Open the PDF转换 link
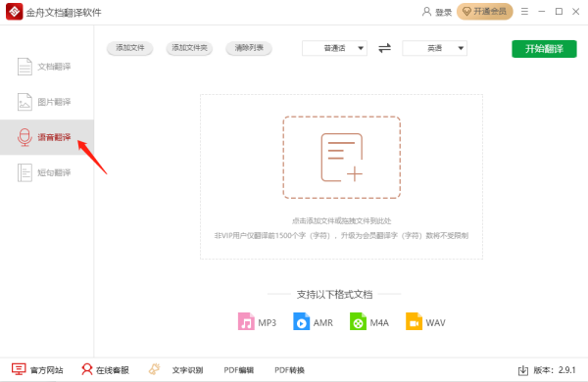The image size is (588, 382). coord(289,370)
